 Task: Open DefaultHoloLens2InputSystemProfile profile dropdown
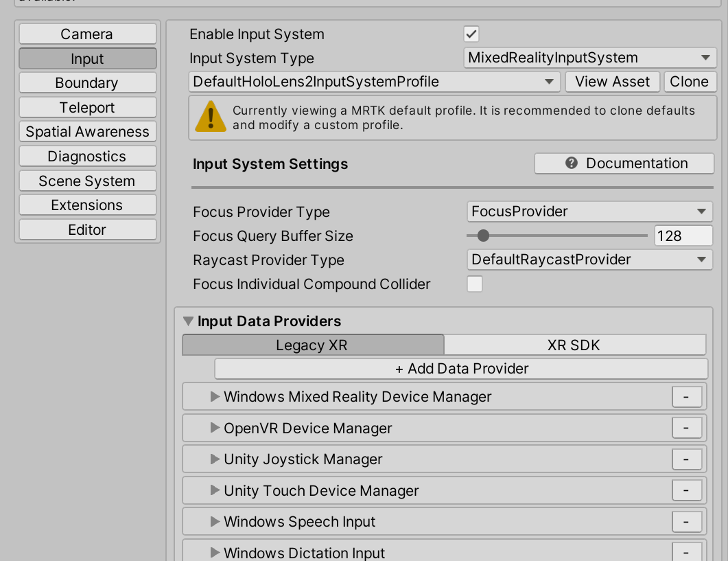(374, 82)
